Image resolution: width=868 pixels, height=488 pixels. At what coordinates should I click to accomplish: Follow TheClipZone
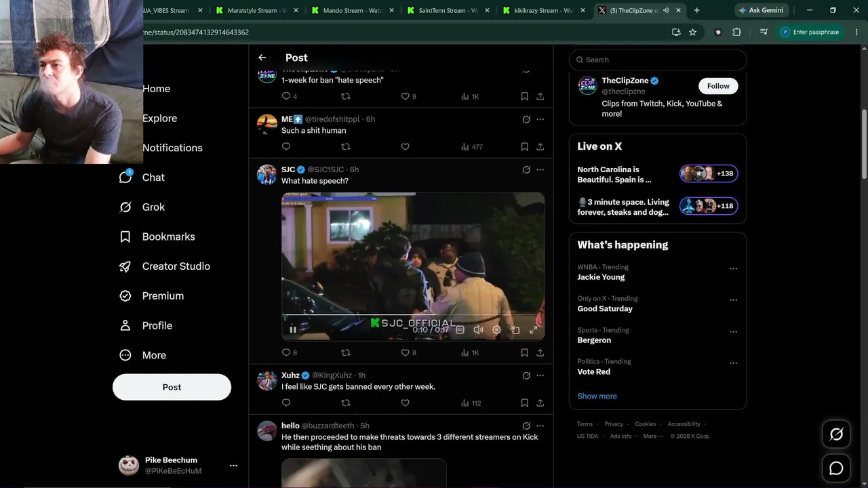coord(718,86)
